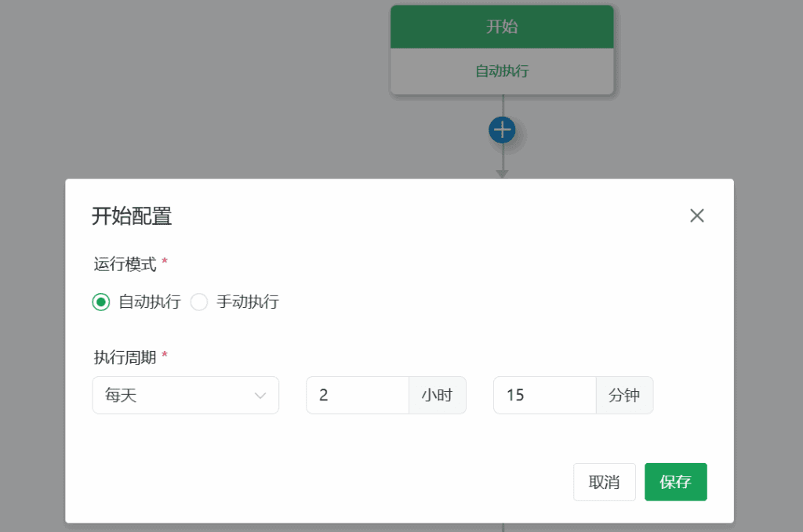This screenshot has height=532, width=803.
Task: Open the 每天 execution cycle dropdown
Action: coord(185,395)
